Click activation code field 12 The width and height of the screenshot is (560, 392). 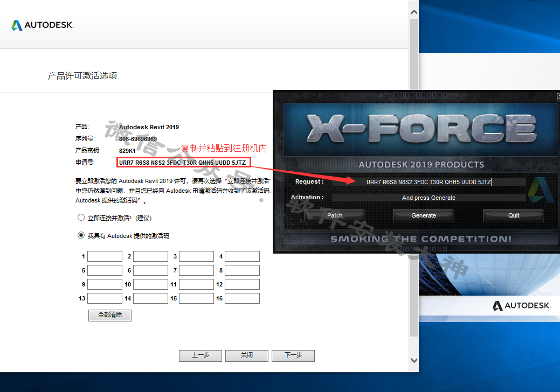point(242,284)
